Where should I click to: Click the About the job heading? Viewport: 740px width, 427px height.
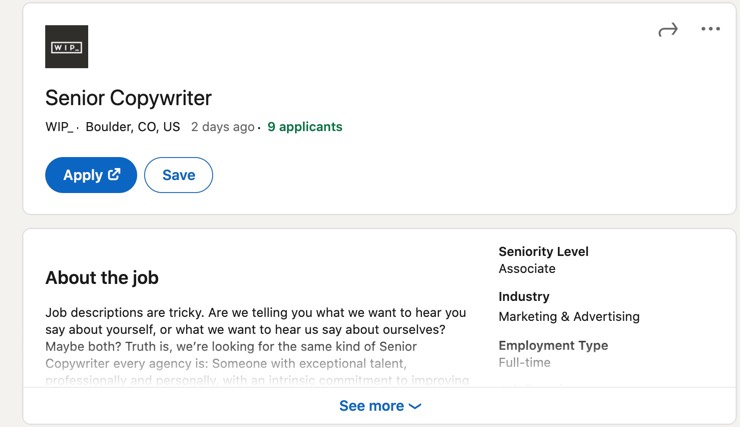point(102,277)
